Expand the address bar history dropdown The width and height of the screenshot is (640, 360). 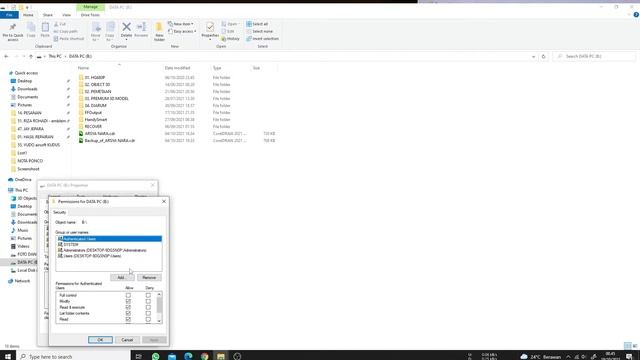click(x=533, y=56)
